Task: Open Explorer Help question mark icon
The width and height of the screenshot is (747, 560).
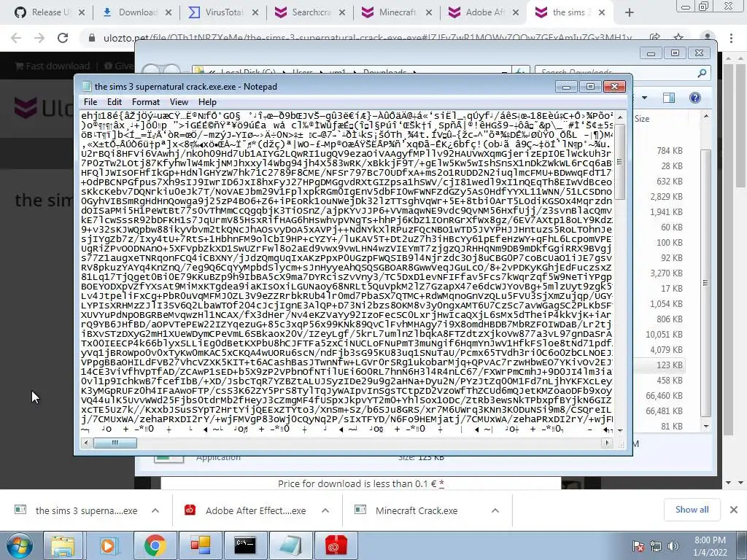Action: 695,98
